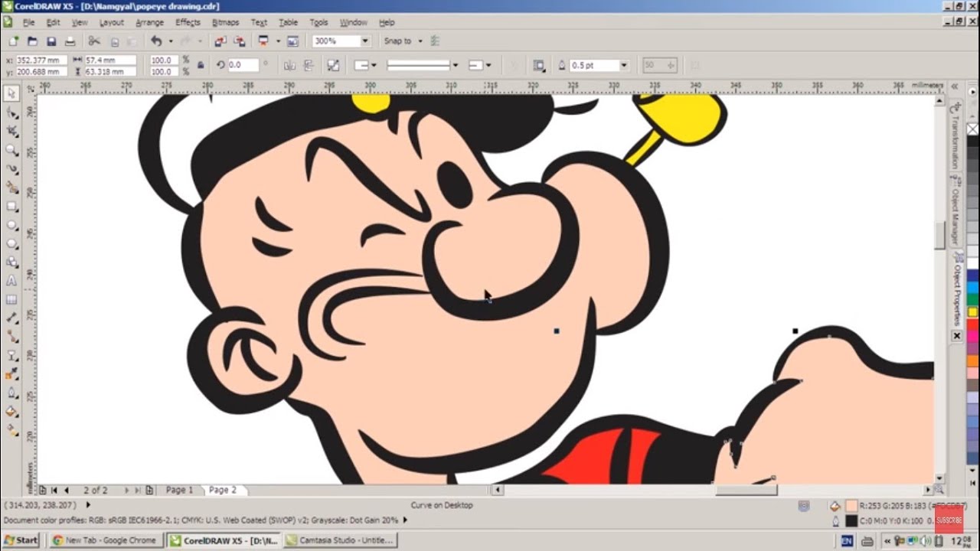The image size is (980, 551).
Task: Open the Effects menu
Action: (188, 22)
